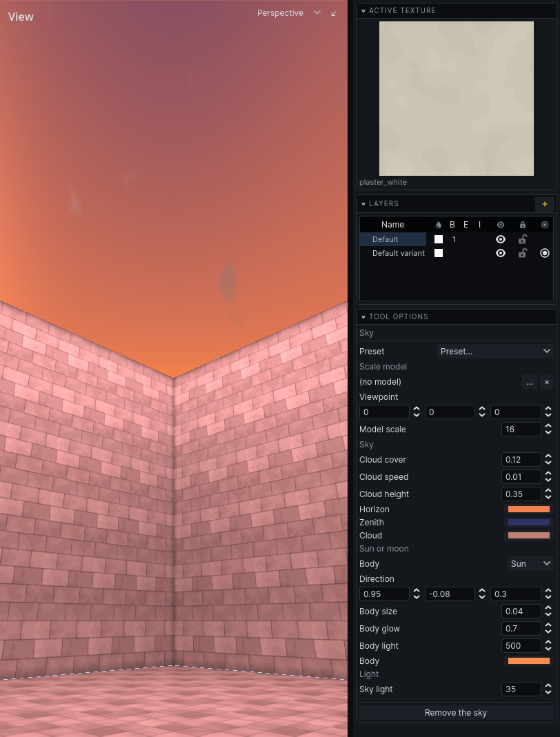Click the padlock column header icon
The height and width of the screenshot is (737, 560).
pyautogui.click(x=522, y=225)
